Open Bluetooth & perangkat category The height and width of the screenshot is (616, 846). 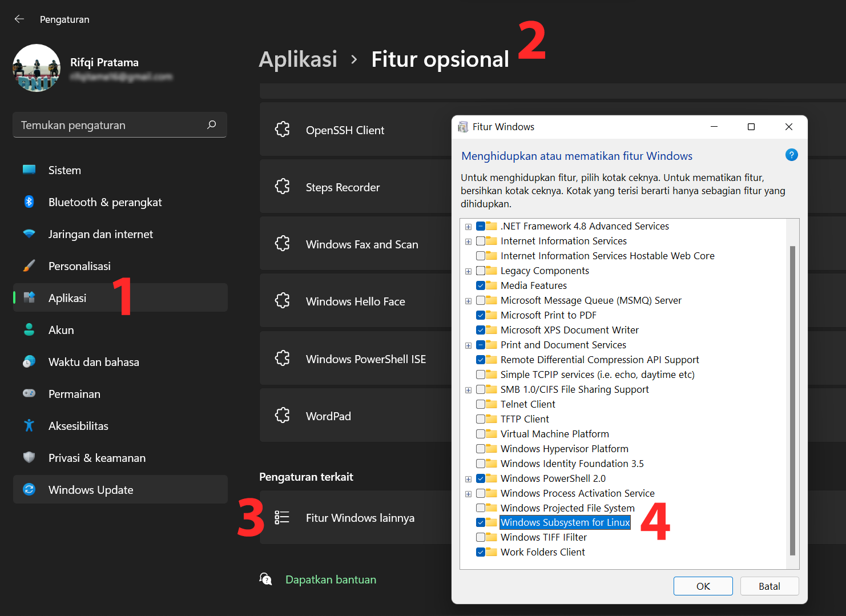click(x=120, y=202)
